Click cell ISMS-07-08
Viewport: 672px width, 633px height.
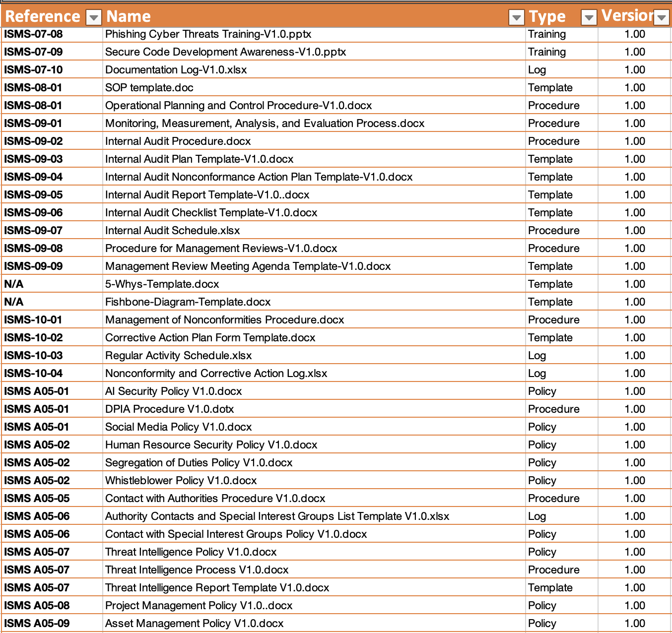click(x=52, y=34)
